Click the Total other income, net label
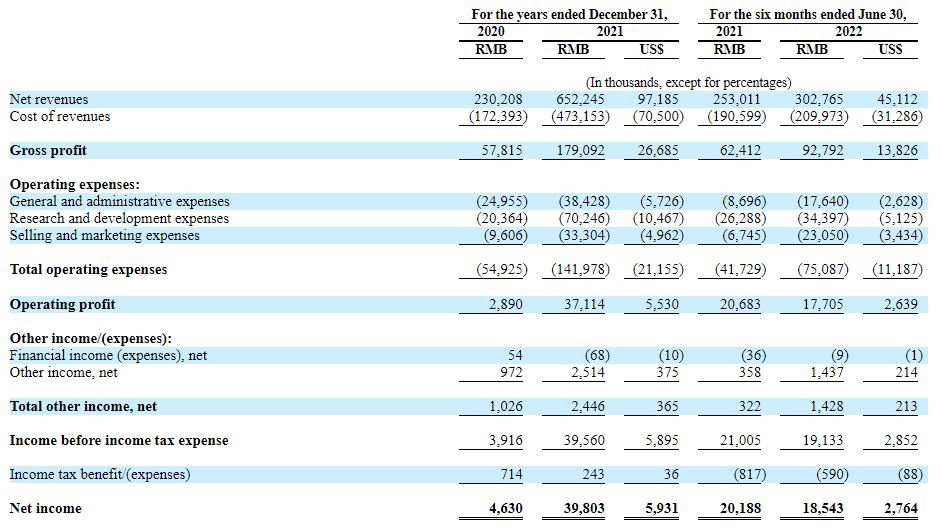Viewport: 941px width, 528px height. 83,407
